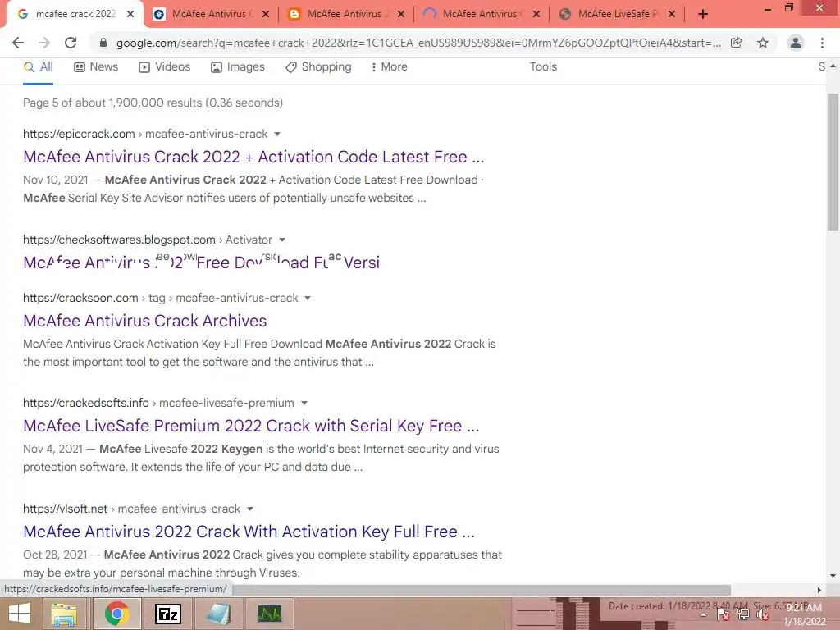Click the horizontal scrollbar thumb
The image size is (840, 630).
(482, 590)
